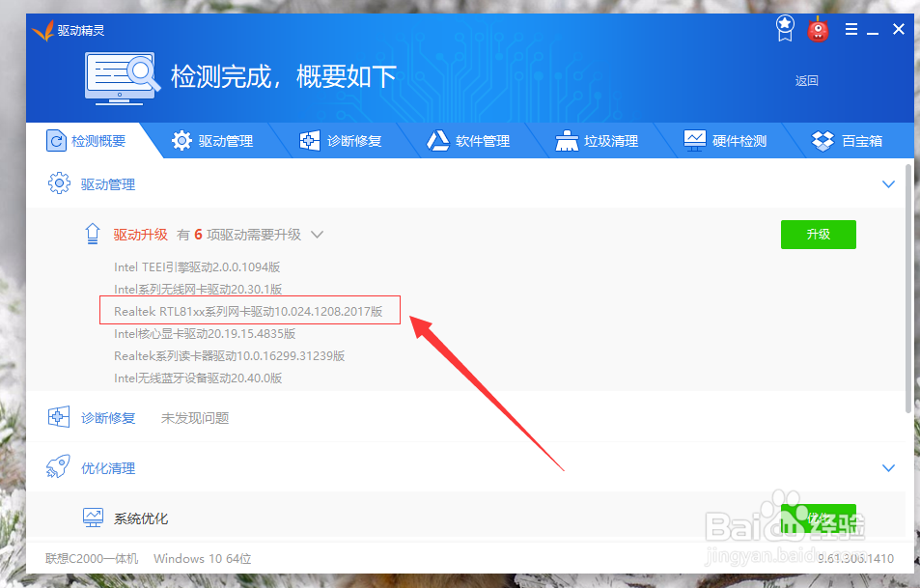Open the hamburger main menu icon
Screen dimensions: 920x588
click(850, 29)
